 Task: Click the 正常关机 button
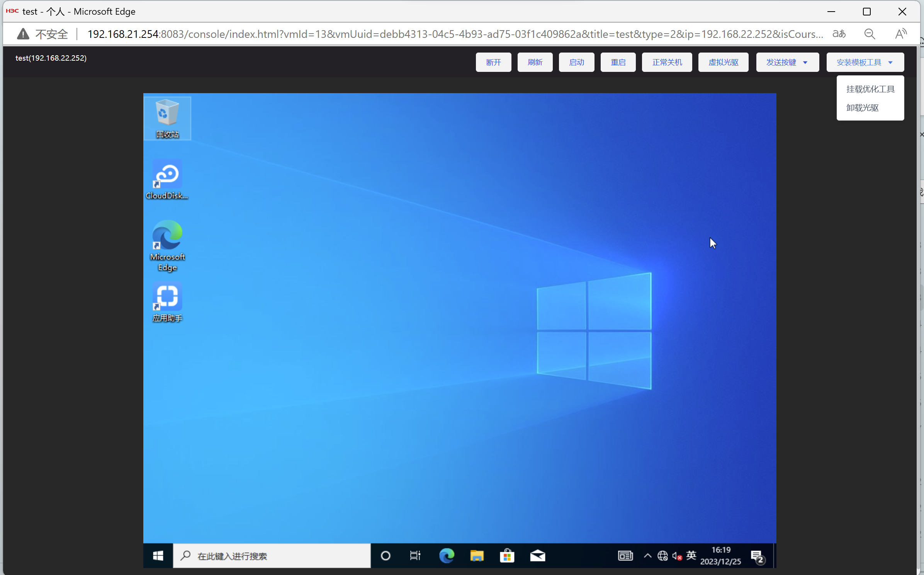tap(667, 62)
